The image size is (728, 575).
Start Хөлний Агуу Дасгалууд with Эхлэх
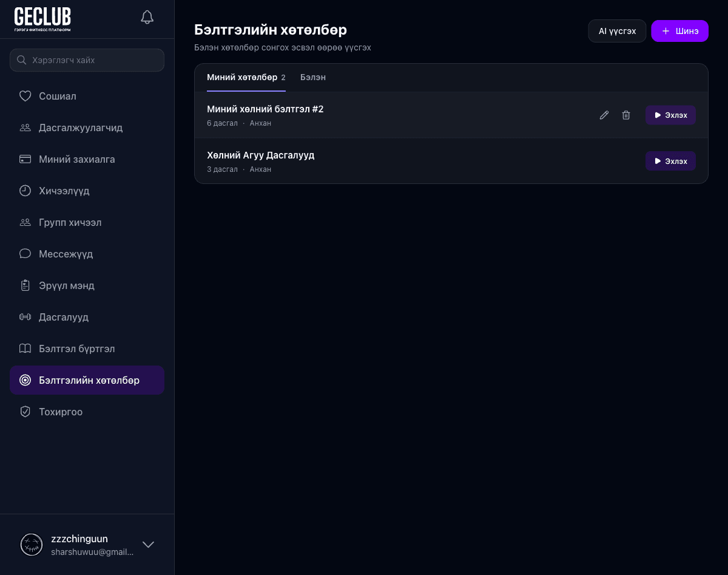pos(670,161)
